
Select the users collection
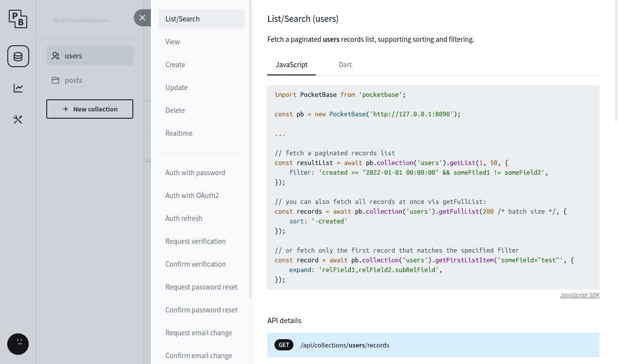pyautogui.click(x=90, y=55)
